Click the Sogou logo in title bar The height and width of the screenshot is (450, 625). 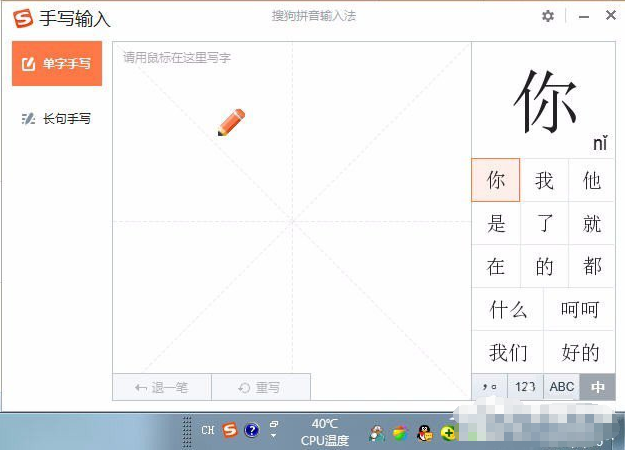pyautogui.click(x=23, y=18)
